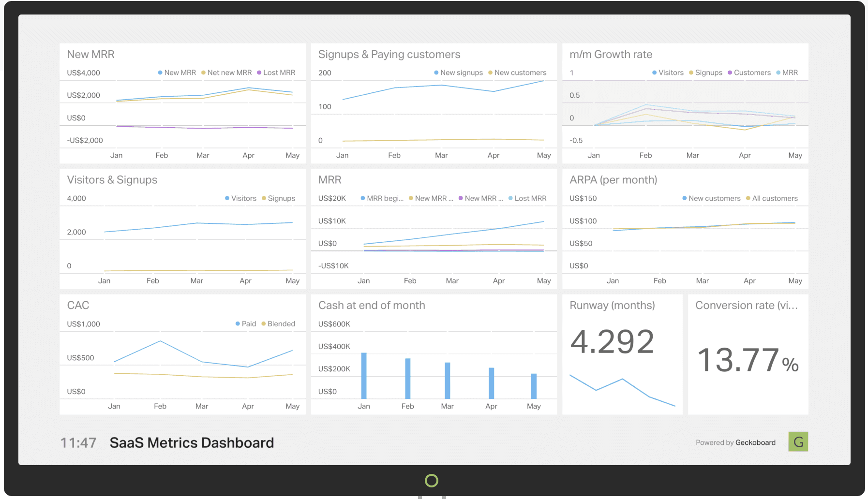
Task: Toggle the Paid series in CAC chart
Action: [x=237, y=324]
